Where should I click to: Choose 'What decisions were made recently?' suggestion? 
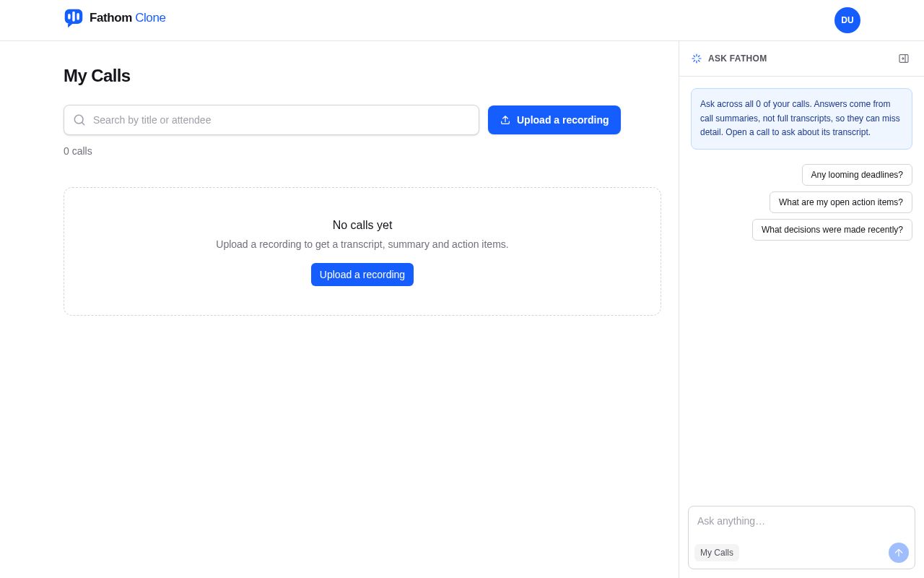click(x=832, y=230)
